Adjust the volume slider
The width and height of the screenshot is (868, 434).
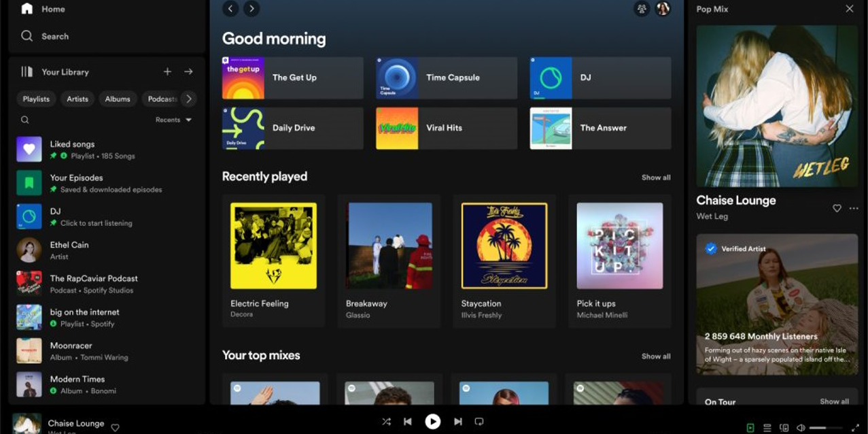[x=826, y=427]
